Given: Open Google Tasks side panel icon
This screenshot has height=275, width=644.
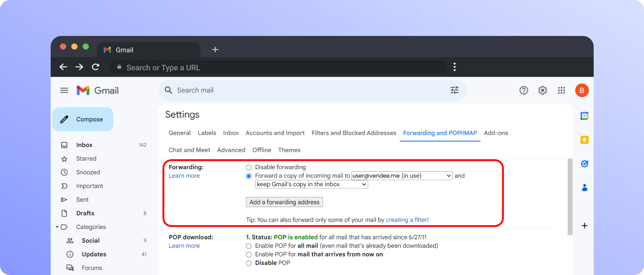Looking at the screenshot, I should [585, 164].
